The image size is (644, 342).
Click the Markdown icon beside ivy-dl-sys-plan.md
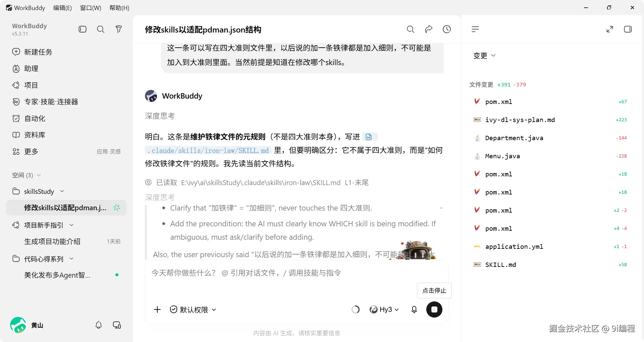tap(477, 120)
